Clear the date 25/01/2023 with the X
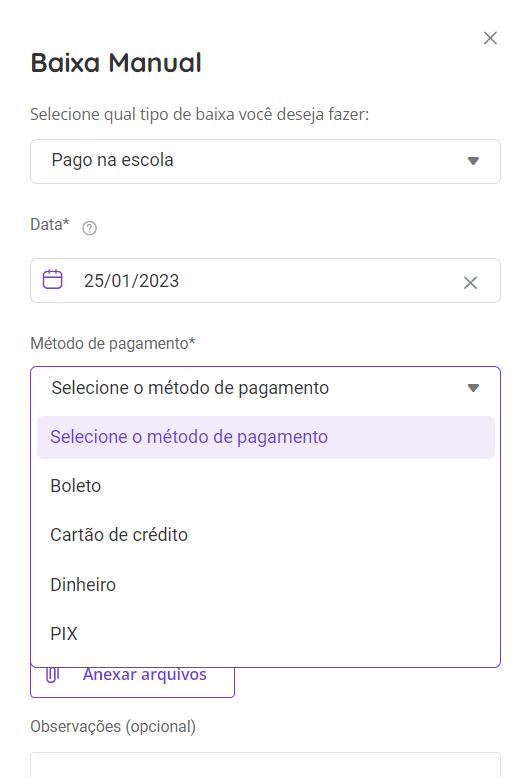The width and height of the screenshot is (527, 777). (x=470, y=282)
